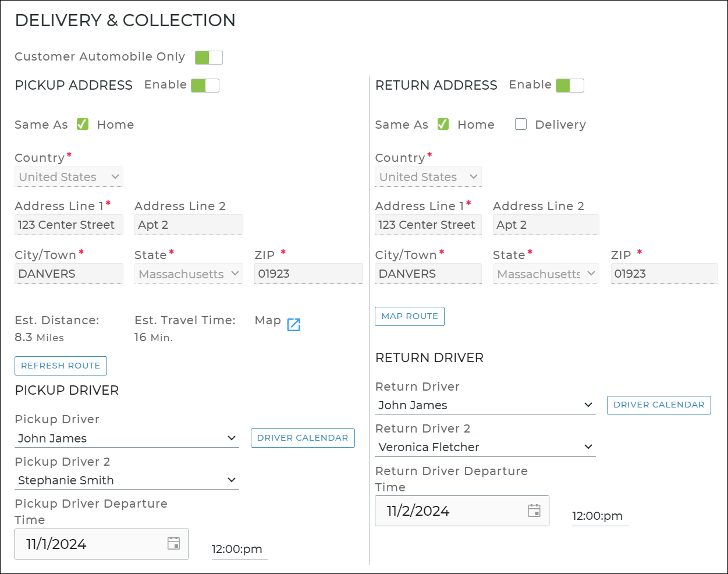
Task: Open the map external link icon
Action: (x=294, y=325)
